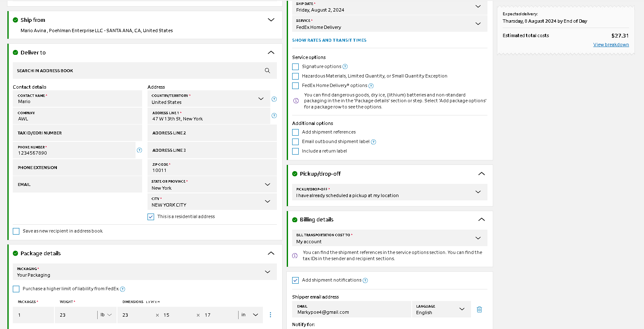
Task: Check Save as new recipient in address book
Action: pos(16,231)
